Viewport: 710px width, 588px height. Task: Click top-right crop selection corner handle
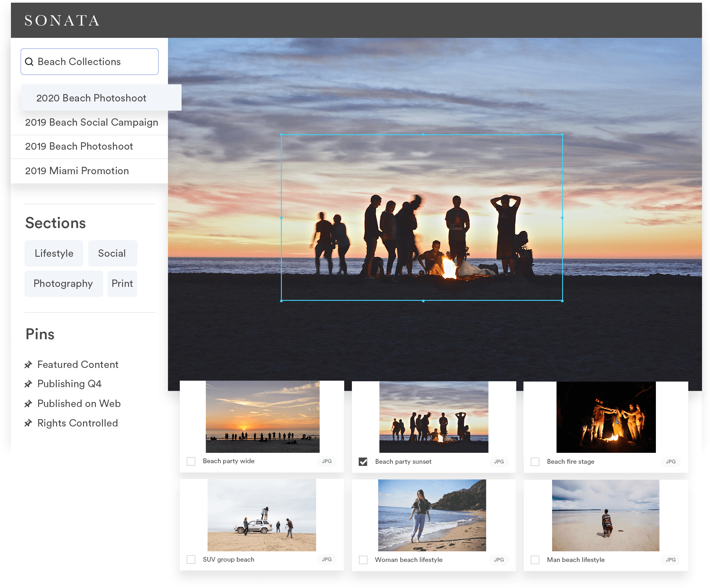click(562, 135)
